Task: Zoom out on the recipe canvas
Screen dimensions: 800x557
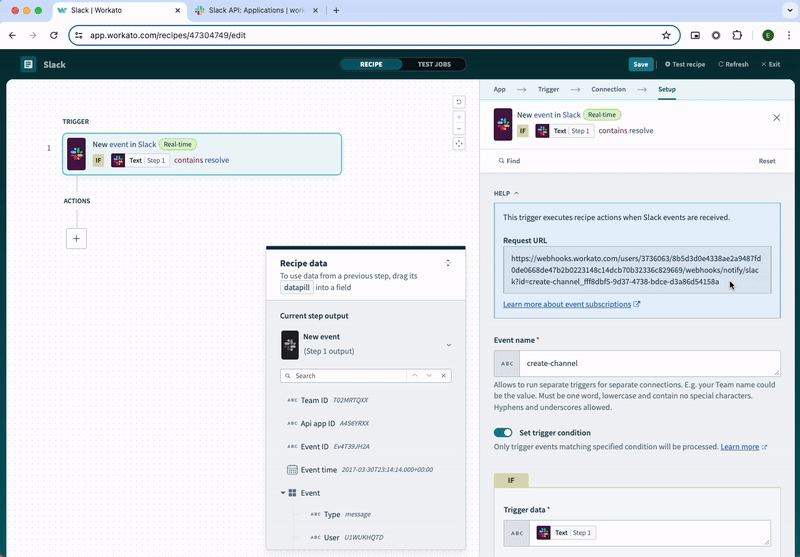Action: coord(459,129)
